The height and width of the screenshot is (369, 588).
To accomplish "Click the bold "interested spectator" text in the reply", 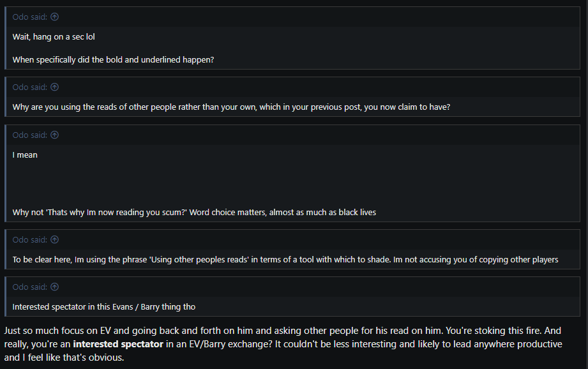I will pyautogui.click(x=118, y=345).
